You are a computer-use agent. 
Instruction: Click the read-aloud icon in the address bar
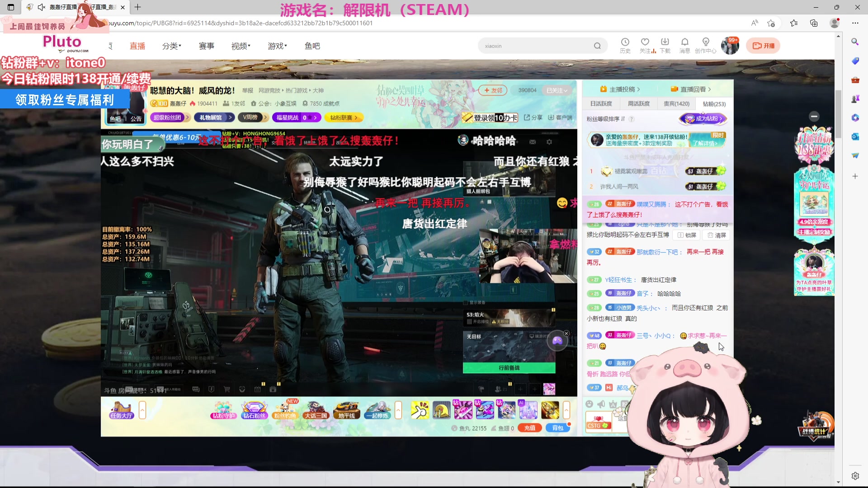pos(755,23)
